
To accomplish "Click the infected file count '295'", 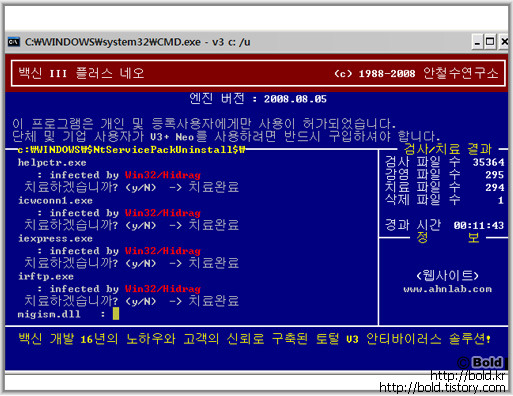I will (x=495, y=175).
